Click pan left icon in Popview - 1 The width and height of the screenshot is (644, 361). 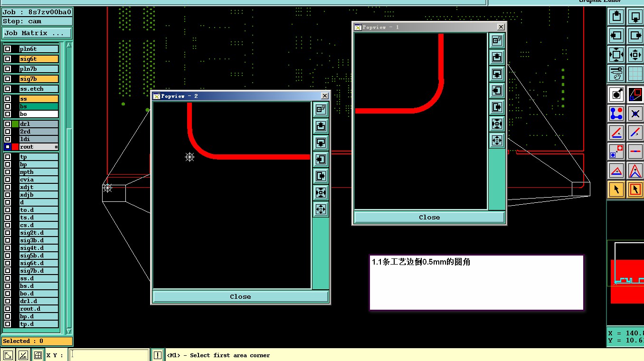coord(497,91)
